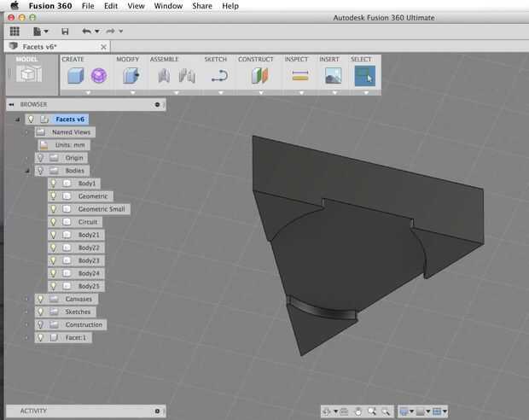529x420 pixels.
Task: Click the Look At icon in navigation bar
Action: click(x=344, y=411)
